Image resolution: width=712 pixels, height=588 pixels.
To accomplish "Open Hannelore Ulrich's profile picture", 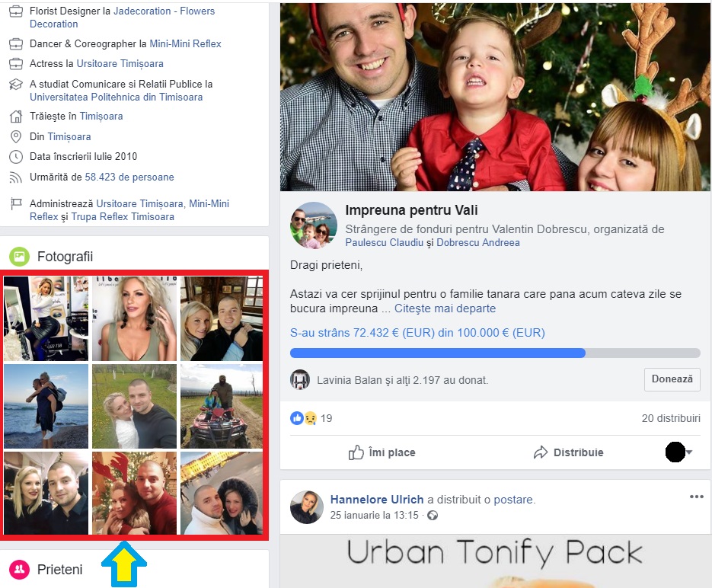I will (307, 507).
